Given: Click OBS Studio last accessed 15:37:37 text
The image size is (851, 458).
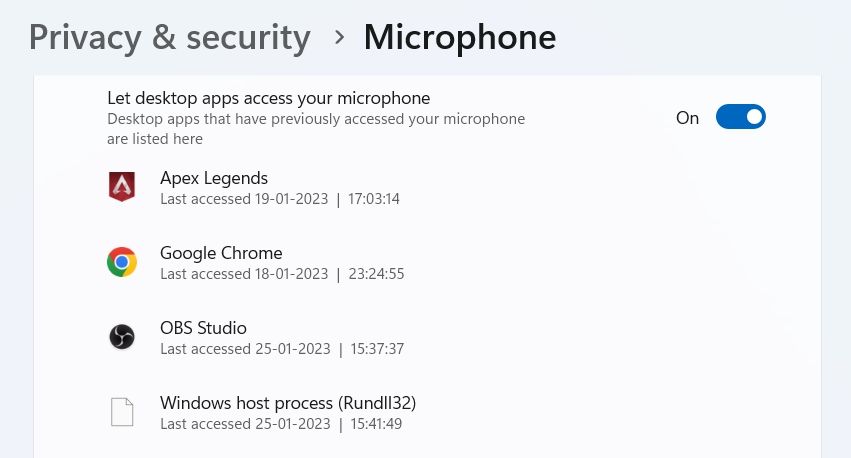Looking at the screenshot, I should pos(282,349).
